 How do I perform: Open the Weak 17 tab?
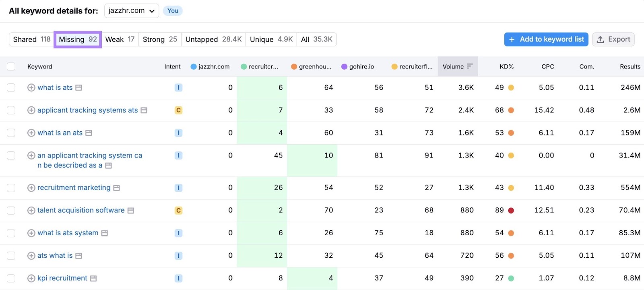(120, 39)
